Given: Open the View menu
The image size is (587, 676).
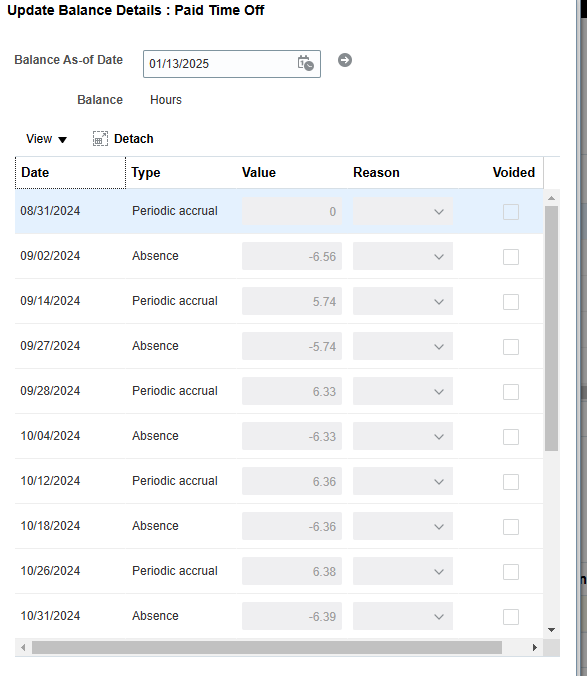Looking at the screenshot, I should tap(46, 139).
